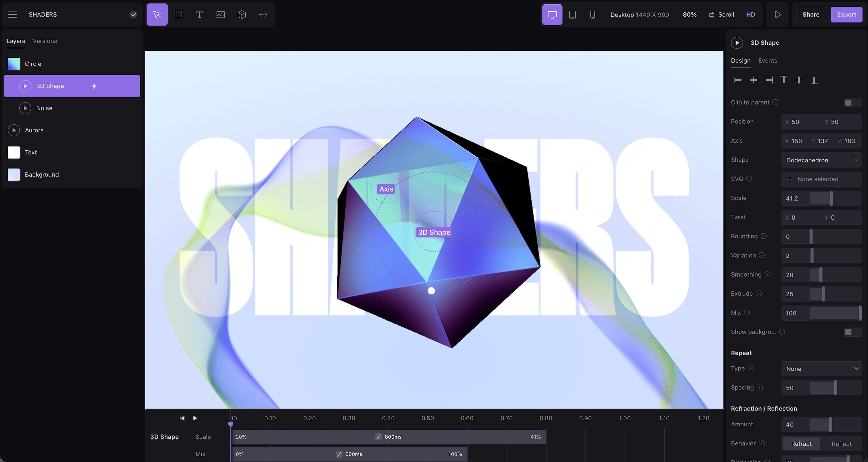Open the Versions tab in left panel
868x462 pixels.
point(45,41)
